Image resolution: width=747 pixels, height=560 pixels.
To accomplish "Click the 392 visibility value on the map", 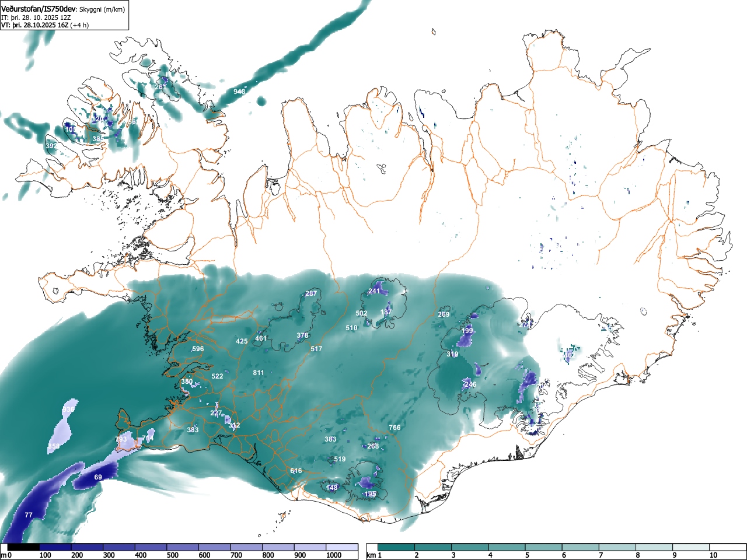I will pyautogui.click(x=51, y=145).
